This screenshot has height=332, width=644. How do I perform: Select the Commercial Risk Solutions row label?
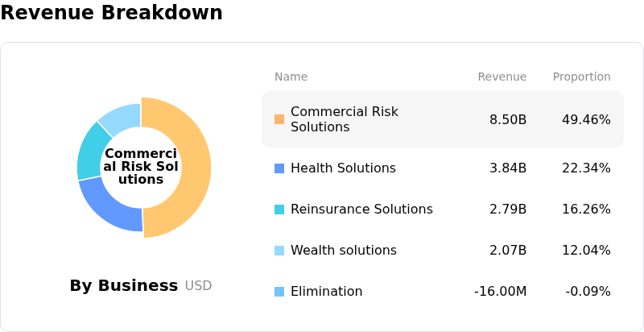[344, 119]
